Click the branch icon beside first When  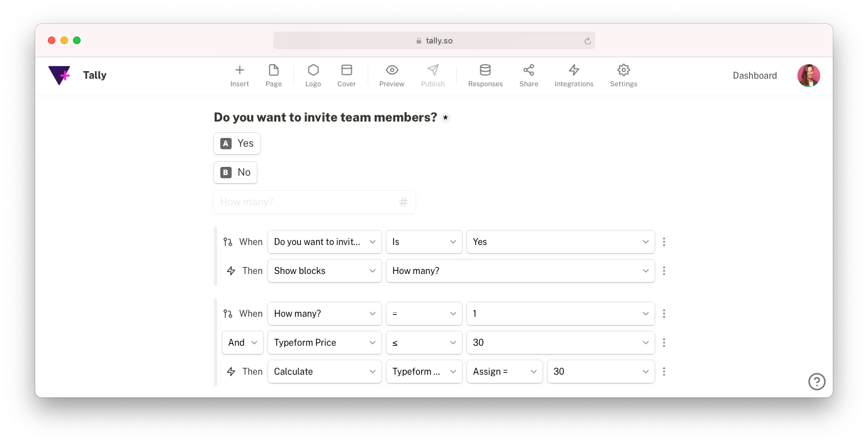[x=228, y=242]
